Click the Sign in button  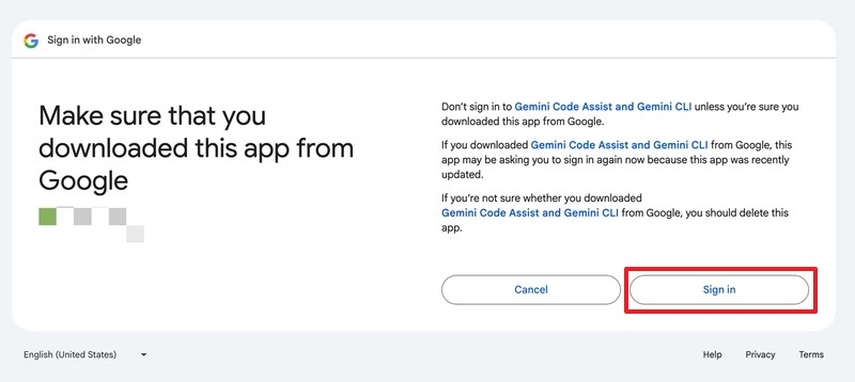coord(719,290)
